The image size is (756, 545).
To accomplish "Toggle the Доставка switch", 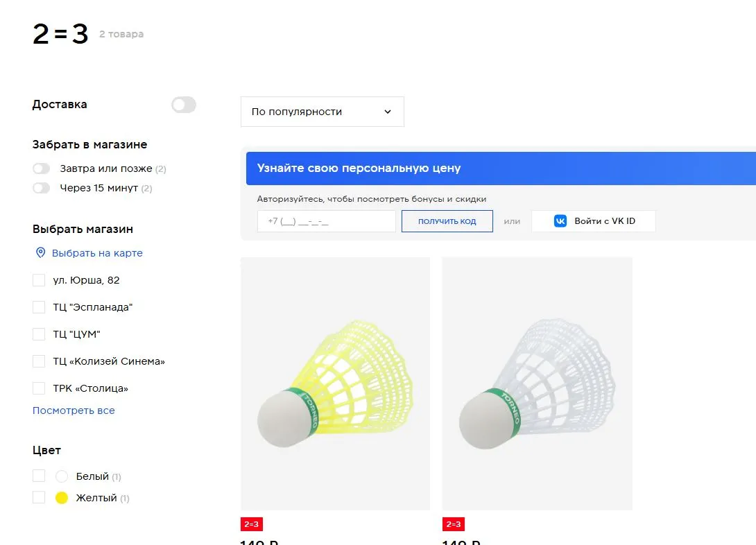I will point(184,105).
